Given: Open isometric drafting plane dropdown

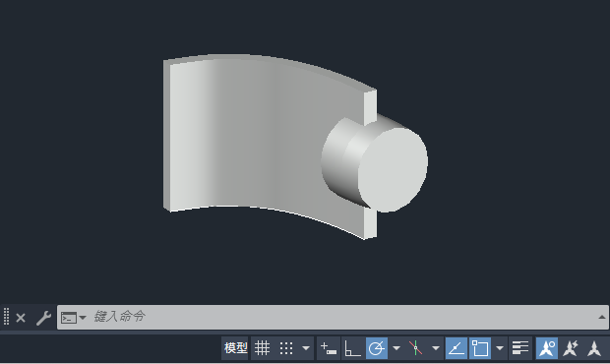Looking at the screenshot, I should tap(436, 348).
